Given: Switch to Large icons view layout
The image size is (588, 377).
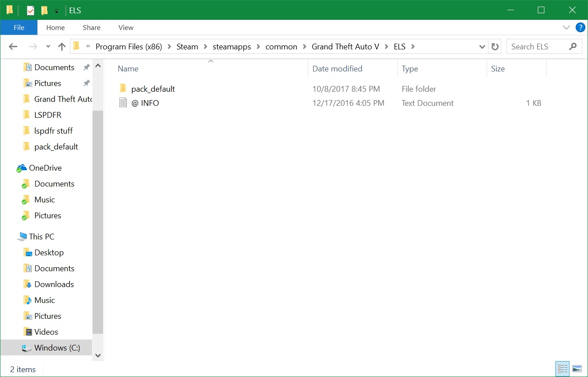Looking at the screenshot, I should click(577, 369).
